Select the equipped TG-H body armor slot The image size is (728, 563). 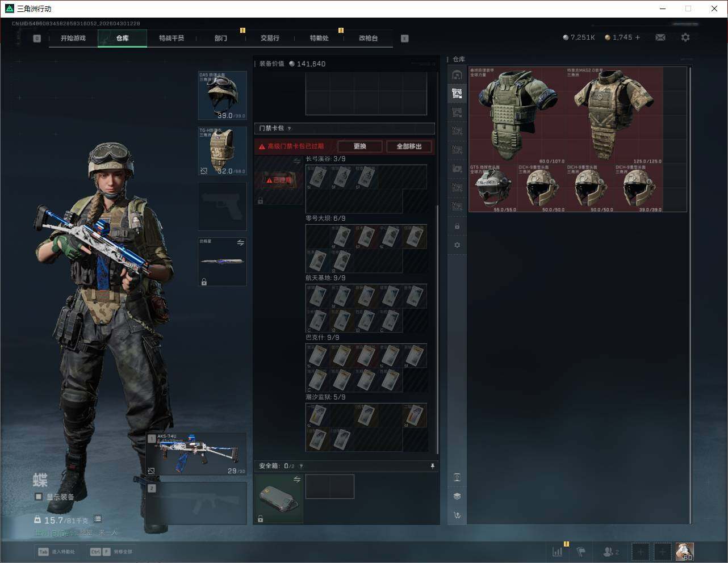[x=222, y=151]
